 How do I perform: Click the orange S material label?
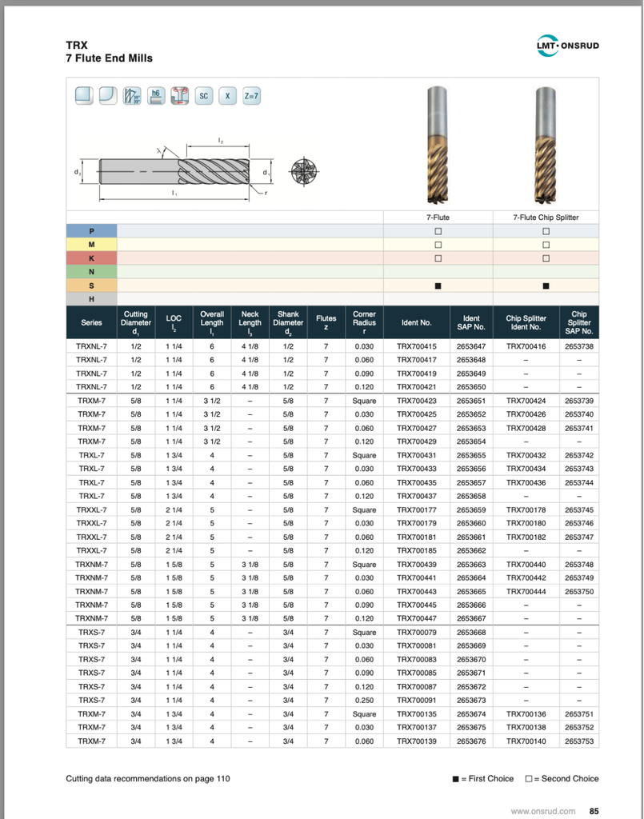[91, 286]
